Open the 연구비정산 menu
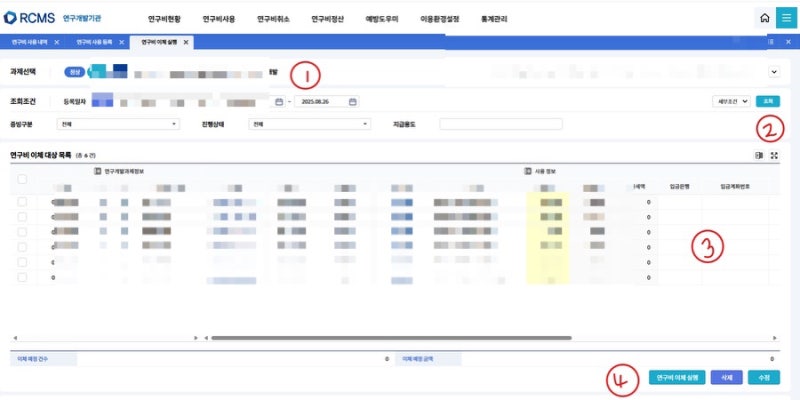Screen dimensions: 800x400 [x=328, y=19]
